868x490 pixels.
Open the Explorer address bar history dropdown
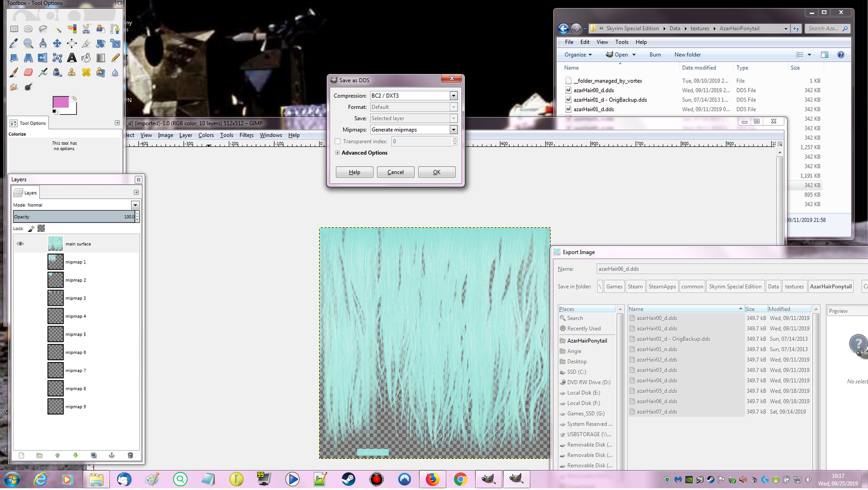pyautogui.click(x=785, y=29)
